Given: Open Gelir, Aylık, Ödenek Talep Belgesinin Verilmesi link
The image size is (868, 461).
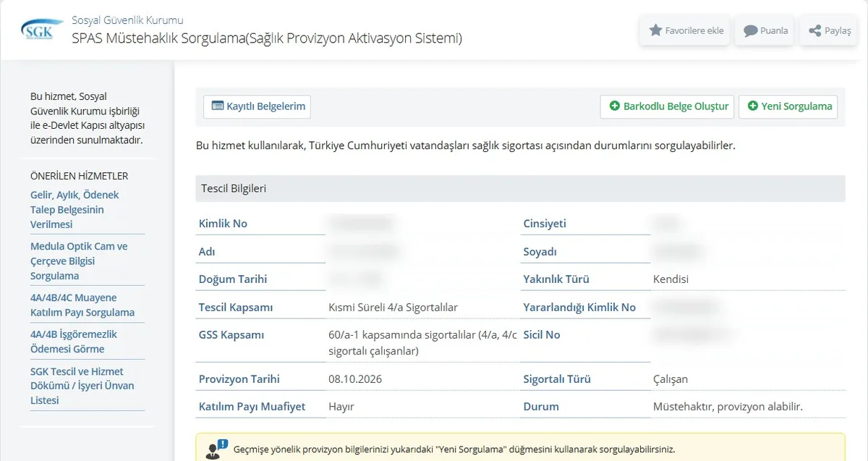Looking at the screenshot, I should click(75, 209).
